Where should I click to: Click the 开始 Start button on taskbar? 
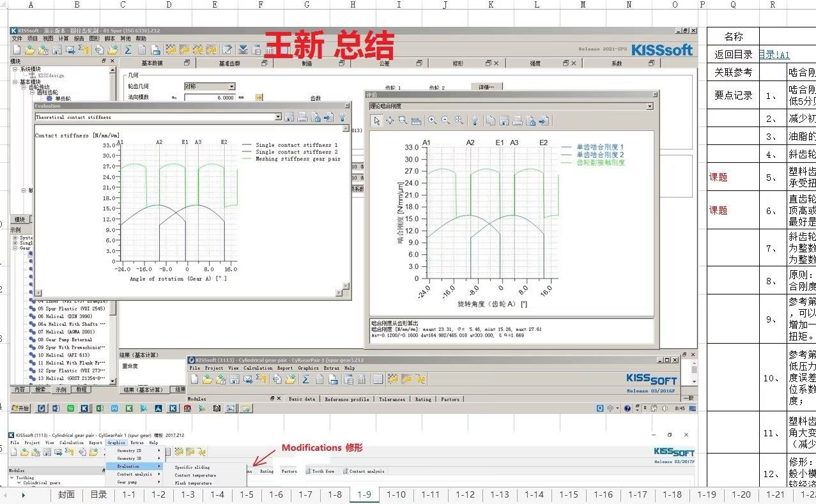click(20, 408)
